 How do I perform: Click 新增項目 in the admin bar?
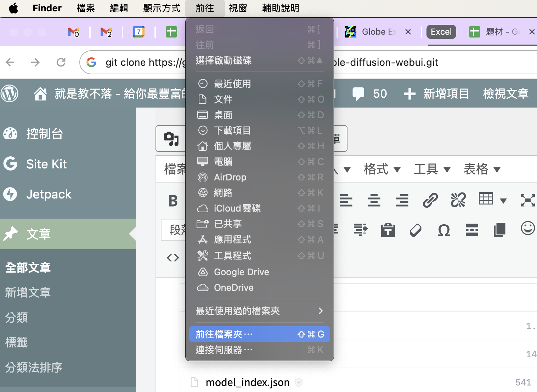tap(436, 94)
